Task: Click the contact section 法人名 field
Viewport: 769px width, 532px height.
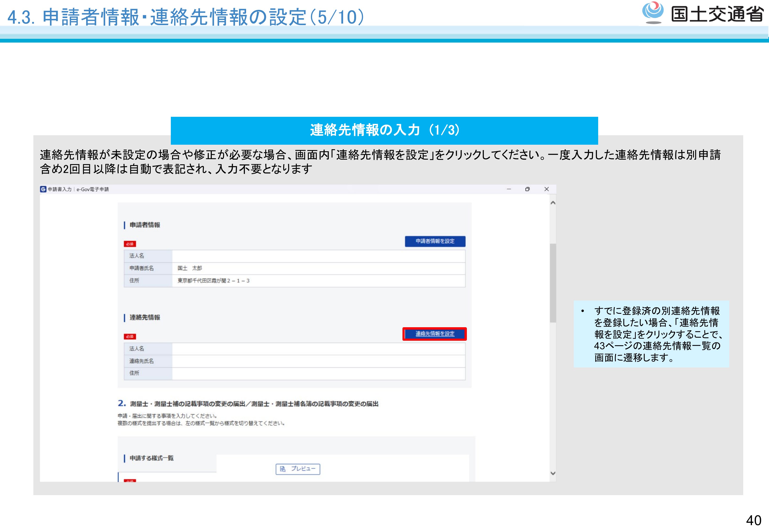Action: pyautogui.click(x=318, y=349)
